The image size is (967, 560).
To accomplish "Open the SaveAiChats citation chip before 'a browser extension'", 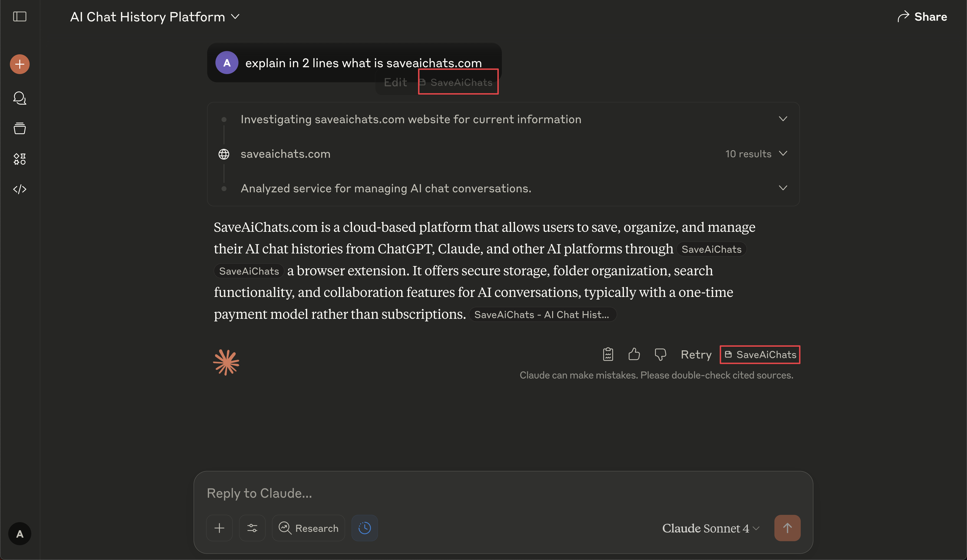I will point(249,271).
